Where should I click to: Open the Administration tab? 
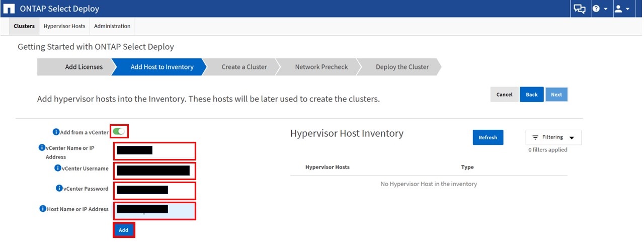point(112,26)
